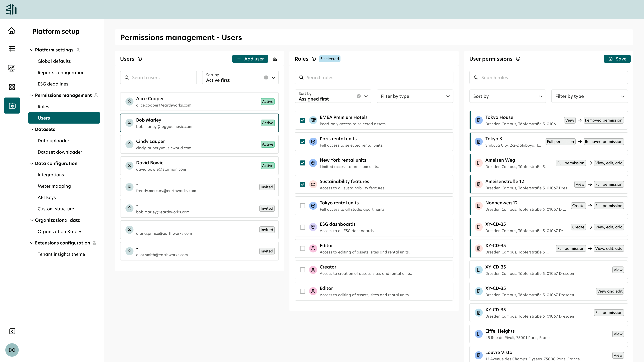Open Data uploader menu item
Viewport: 644px width, 362px height.
[54, 141]
